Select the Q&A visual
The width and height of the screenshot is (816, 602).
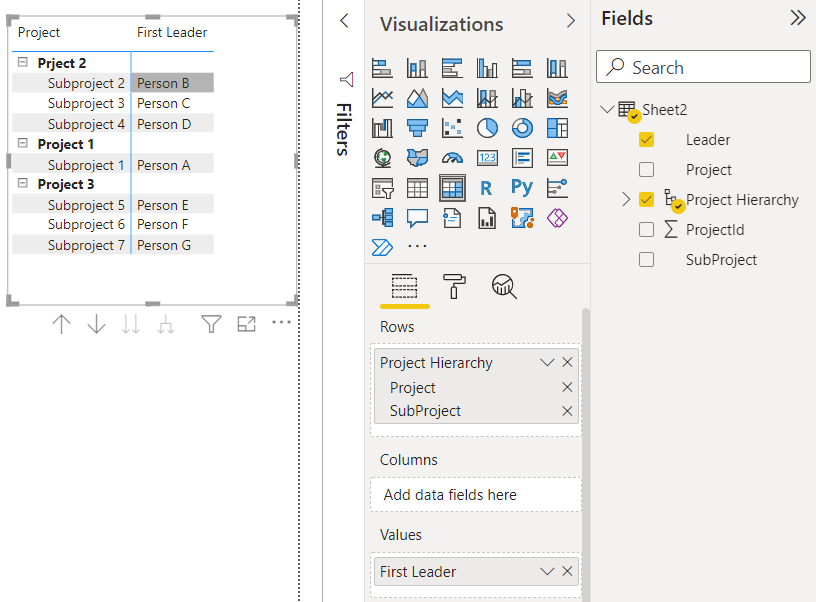[417, 218]
